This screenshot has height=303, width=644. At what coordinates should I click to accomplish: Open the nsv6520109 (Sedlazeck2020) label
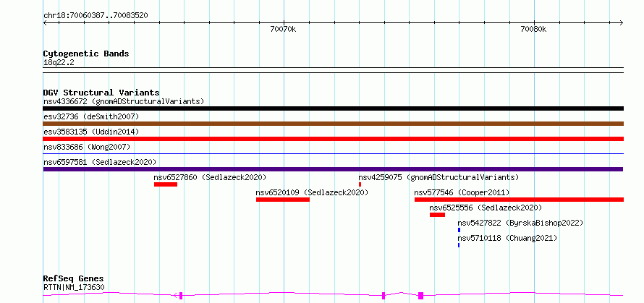pos(312,192)
